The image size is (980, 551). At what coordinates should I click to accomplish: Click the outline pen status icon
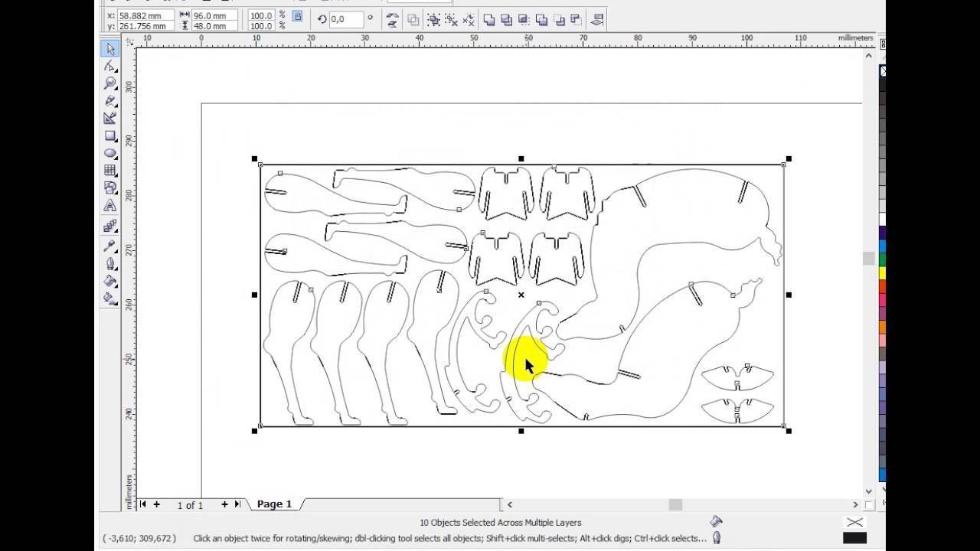[x=717, y=538]
